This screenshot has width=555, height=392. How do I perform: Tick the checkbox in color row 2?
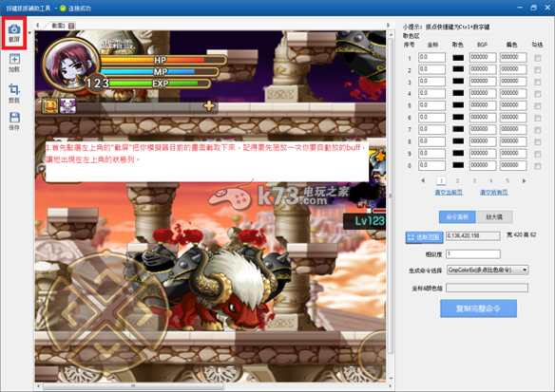click(537, 70)
